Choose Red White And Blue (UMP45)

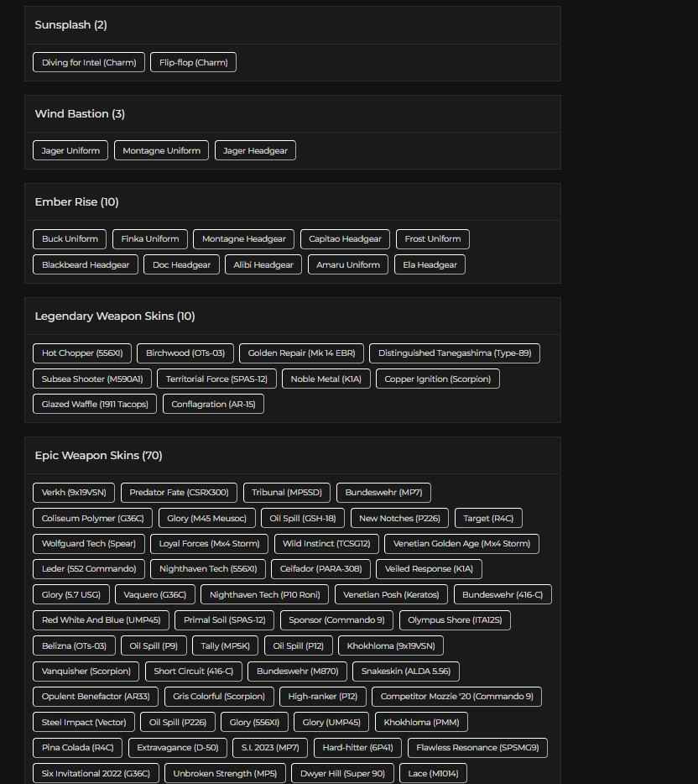(x=102, y=620)
